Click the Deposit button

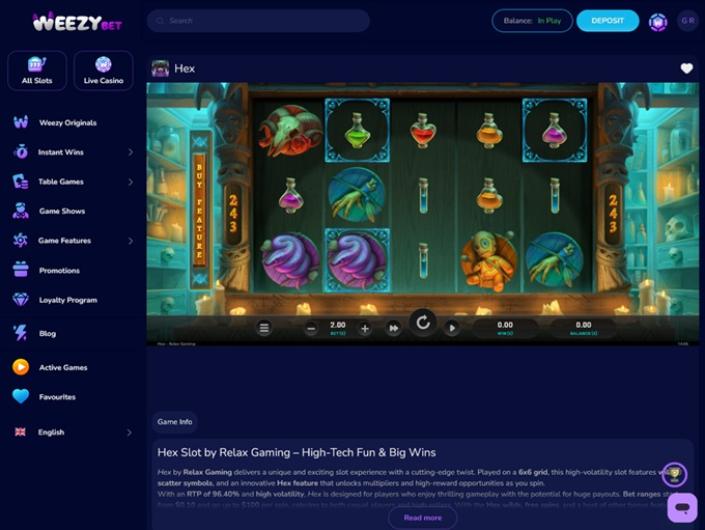[607, 21]
